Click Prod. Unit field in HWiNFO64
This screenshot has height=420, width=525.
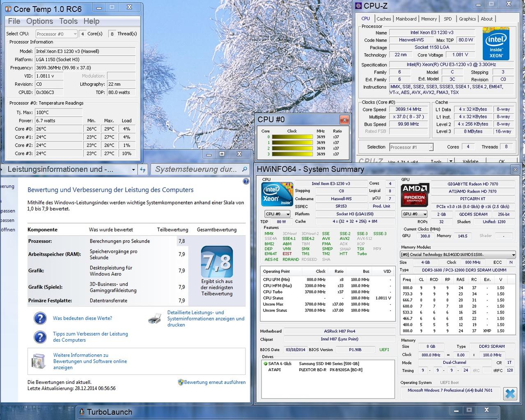[x=381, y=206]
